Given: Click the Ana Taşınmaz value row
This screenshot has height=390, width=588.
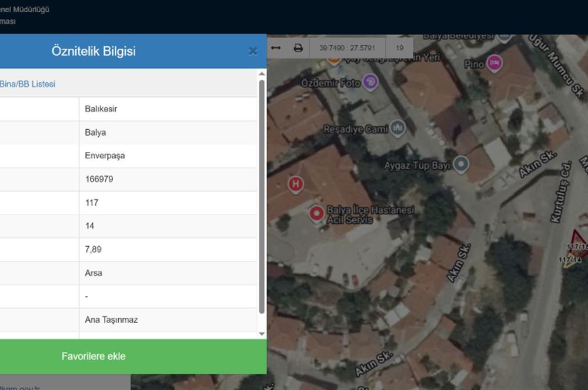Looking at the screenshot, I should click(168, 320).
